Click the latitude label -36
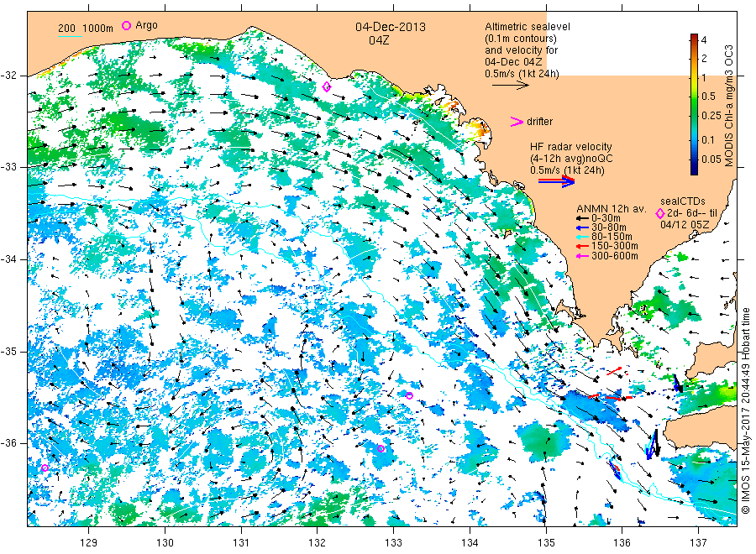This screenshot has height=554, width=756. coord(8,443)
